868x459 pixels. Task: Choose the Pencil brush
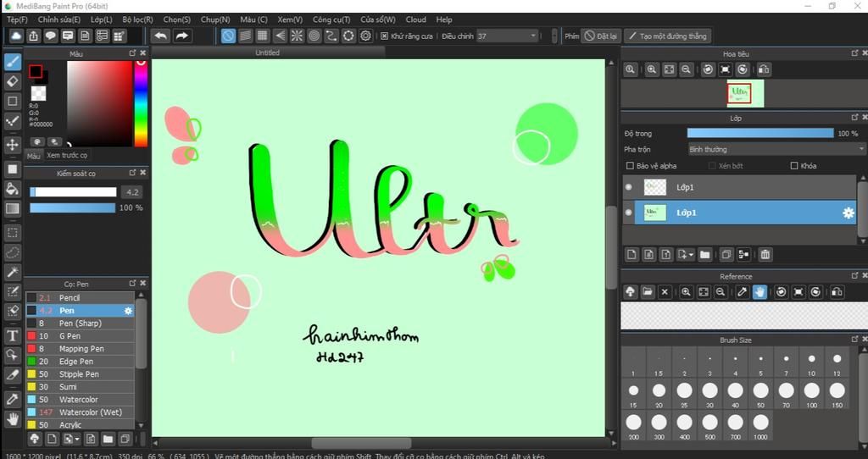click(81, 297)
